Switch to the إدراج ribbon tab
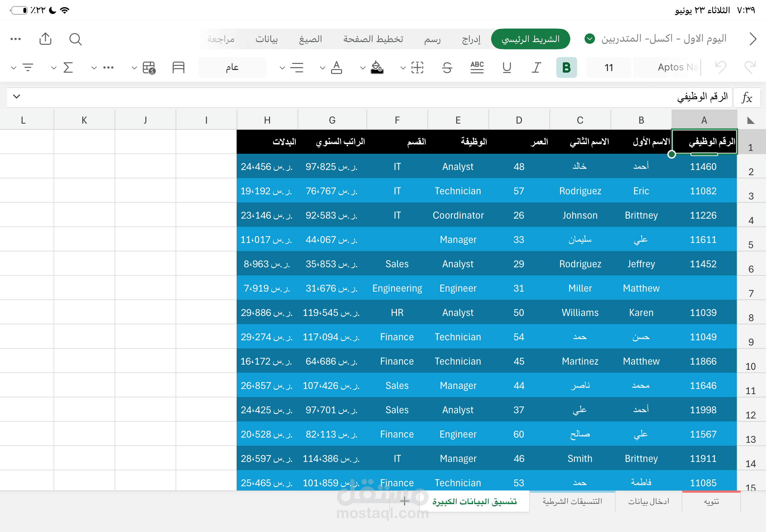This screenshot has height=532, width=766. pos(471,39)
